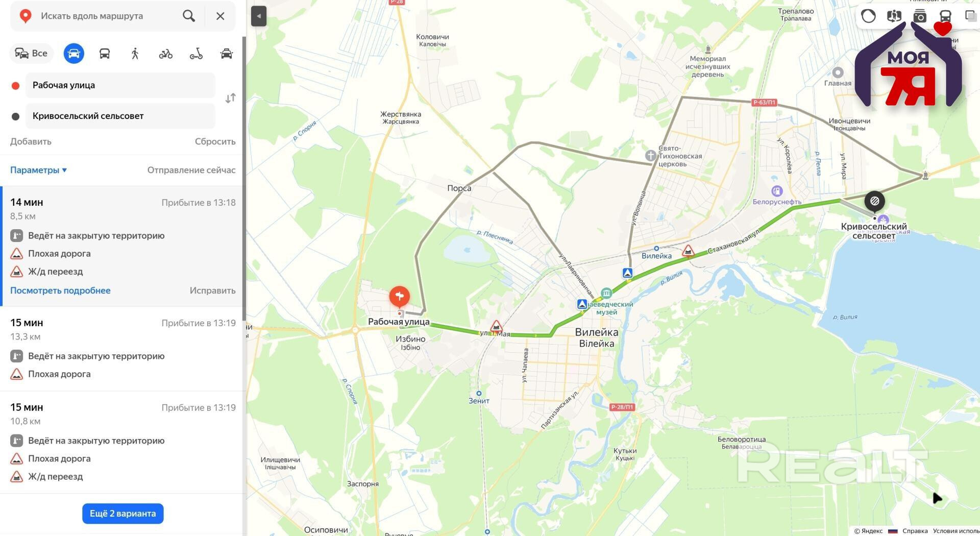Select the Все transport modes tab

[x=31, y=54]
